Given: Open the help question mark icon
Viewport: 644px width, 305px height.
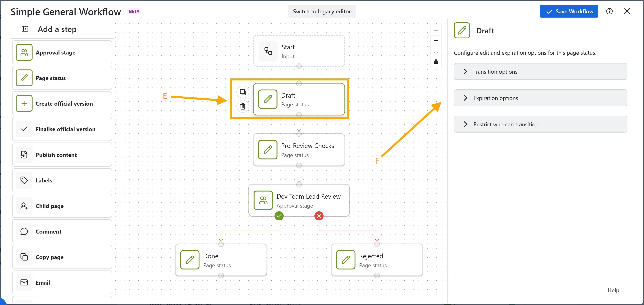Looking at the screenshot, I should pyautogui.click(x=609, y=11).
